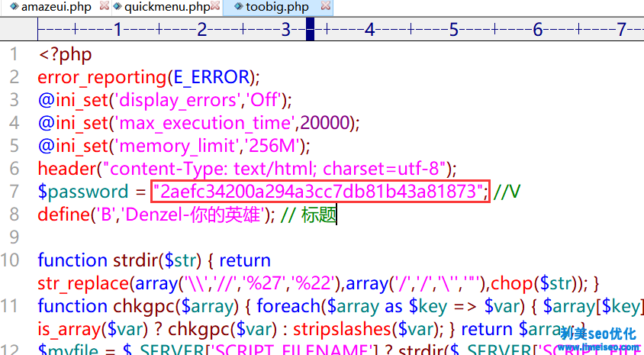Image resolution: width=644 pixels, height=355 pixels.
Task: Click the 'Denzel-你的英雄' string
Action: pos(192,215)
